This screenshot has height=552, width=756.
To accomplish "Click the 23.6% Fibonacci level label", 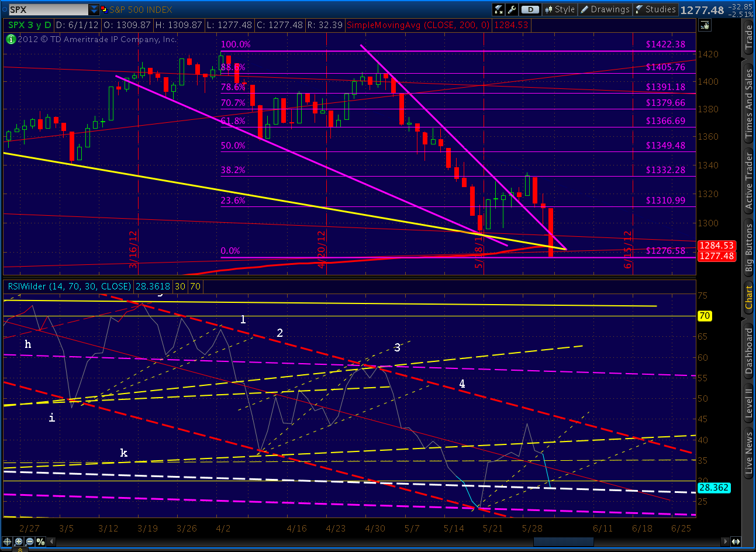I will [x=233, y=201].
